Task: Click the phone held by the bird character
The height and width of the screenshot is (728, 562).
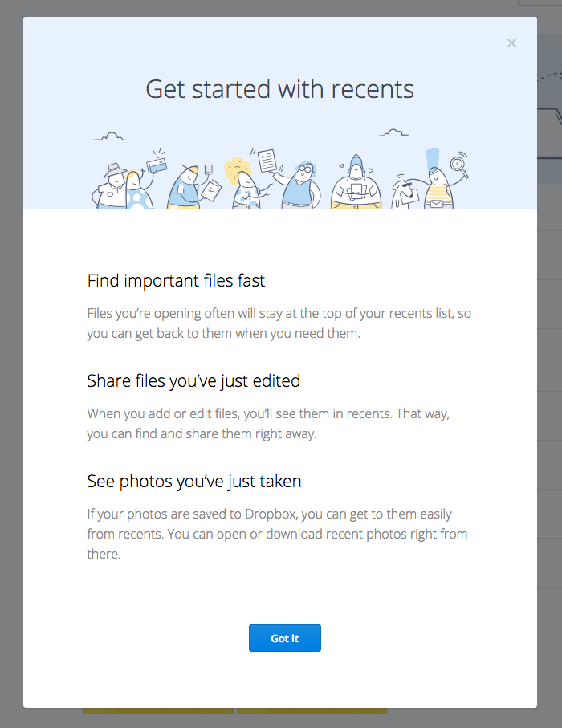Action: pyautogui.click(x=209, y=169)
